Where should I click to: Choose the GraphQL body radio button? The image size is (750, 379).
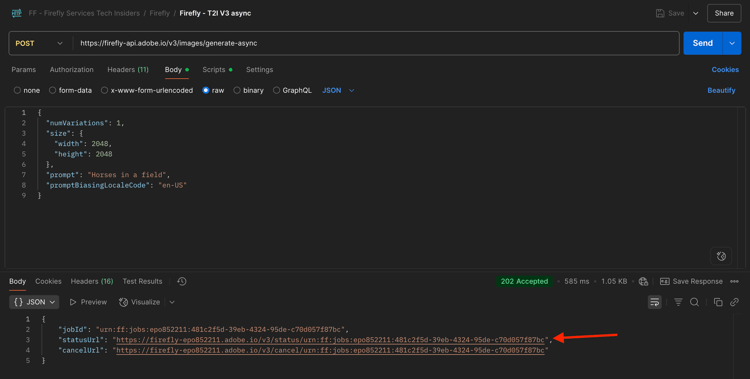tap(276, 90)
